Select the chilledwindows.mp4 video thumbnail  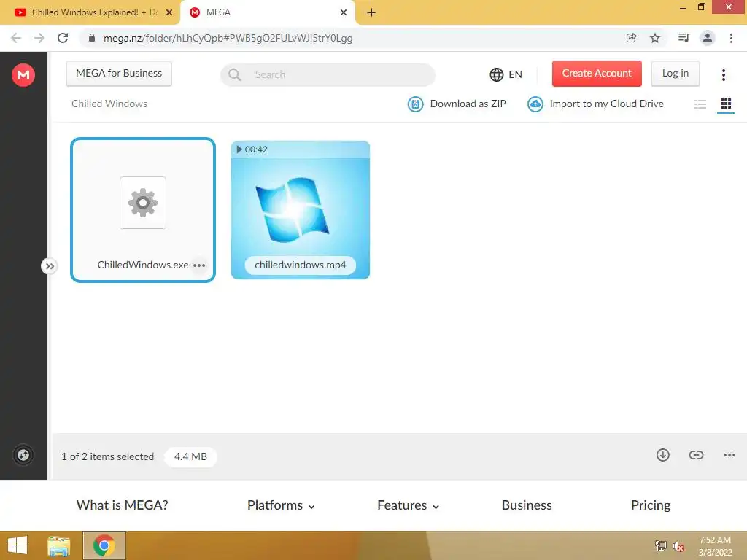pyautogui.click(x=300, y=210)
